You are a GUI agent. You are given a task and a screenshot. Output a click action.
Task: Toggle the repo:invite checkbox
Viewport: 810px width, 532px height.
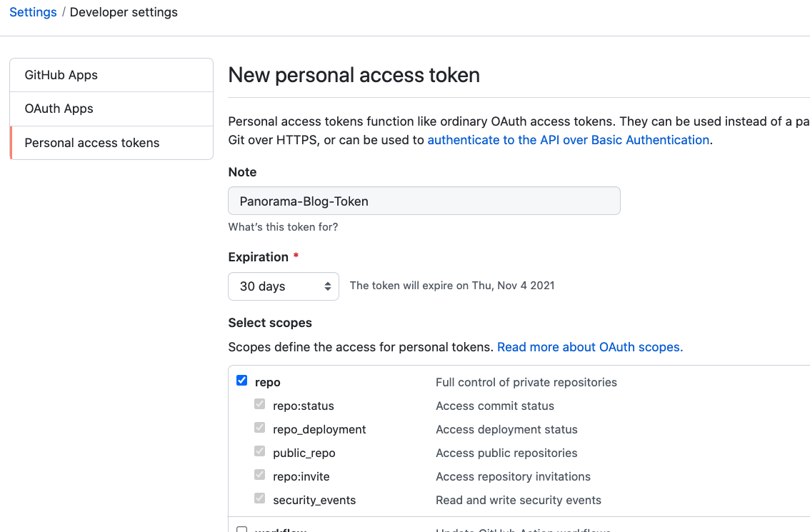[x=260, y=476]
